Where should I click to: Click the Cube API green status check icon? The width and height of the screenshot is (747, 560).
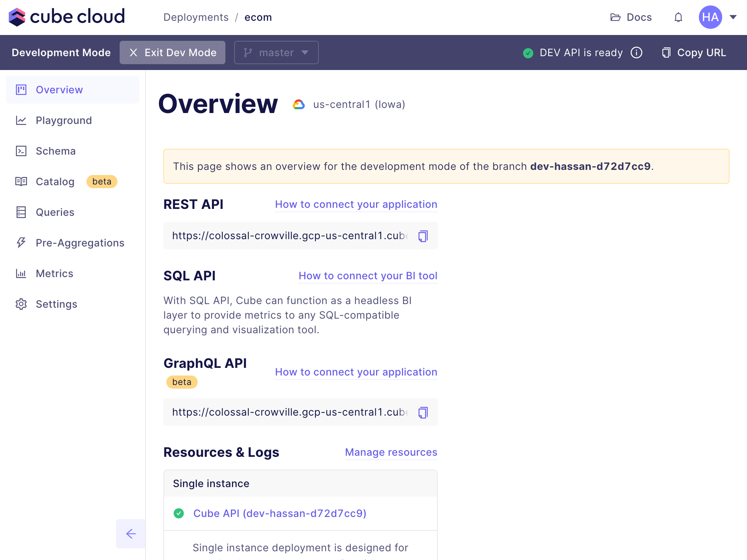179,513
